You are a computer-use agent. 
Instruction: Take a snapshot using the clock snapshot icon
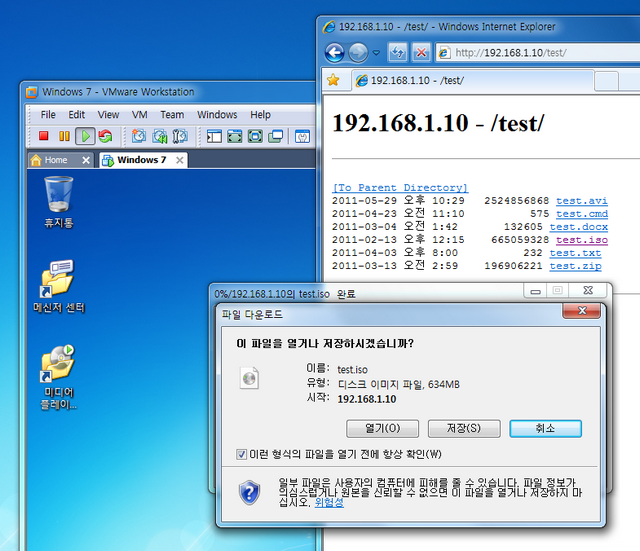[139, 136]
